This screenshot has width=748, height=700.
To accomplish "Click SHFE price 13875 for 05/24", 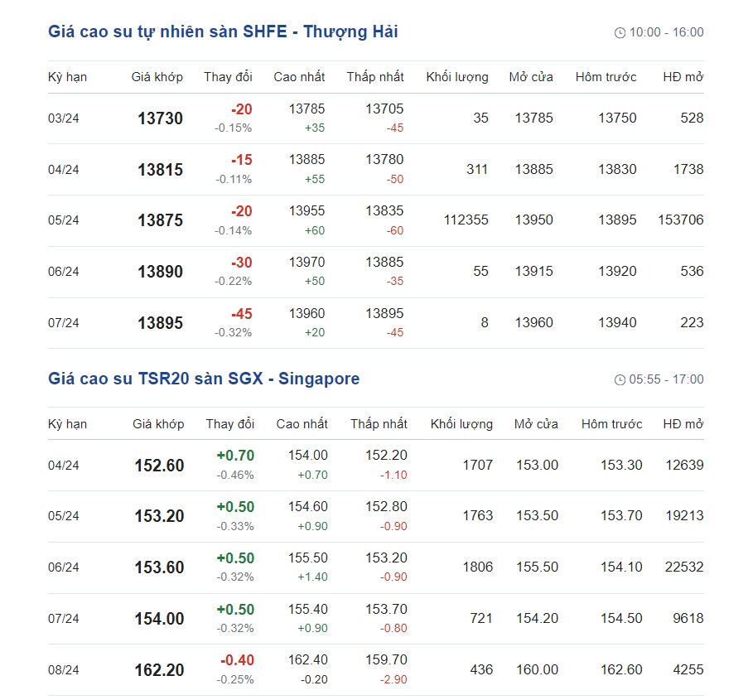I will tap(161, 220).
